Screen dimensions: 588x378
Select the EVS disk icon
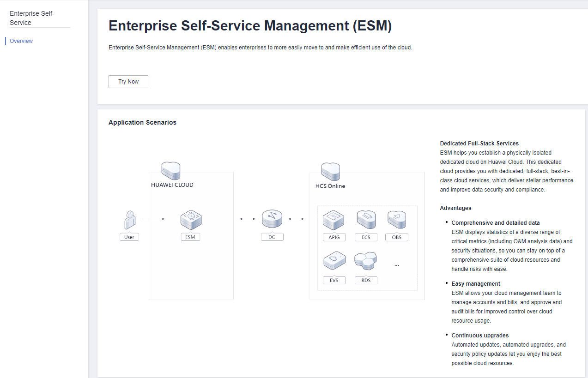[334, 262]
